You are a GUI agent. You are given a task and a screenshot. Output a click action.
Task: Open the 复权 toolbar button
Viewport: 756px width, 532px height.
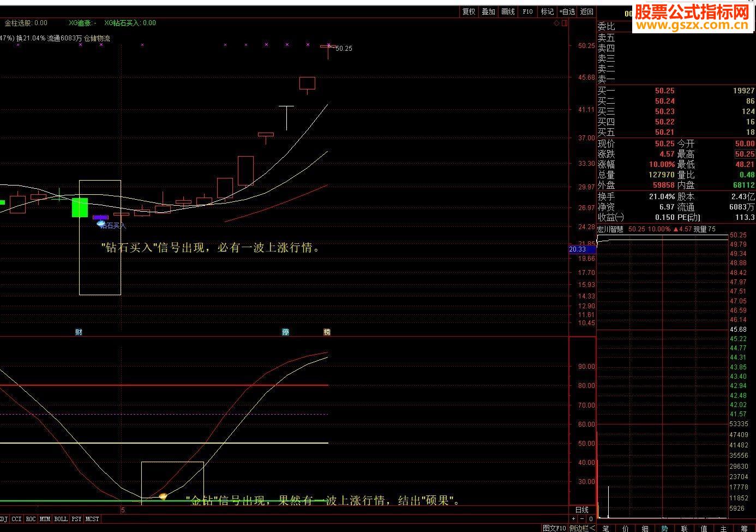pos(469,11)
